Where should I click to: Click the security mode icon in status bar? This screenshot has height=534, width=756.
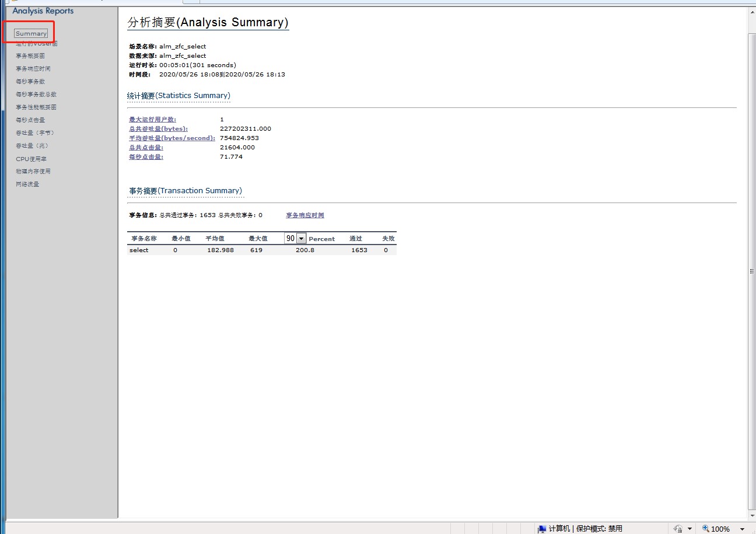(x=678, y=529)
